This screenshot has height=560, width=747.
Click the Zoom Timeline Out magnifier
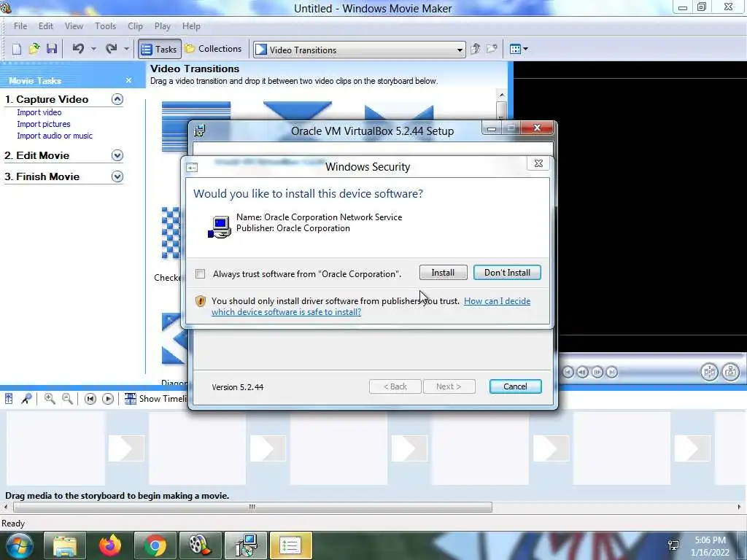click(x=68, y=399)
